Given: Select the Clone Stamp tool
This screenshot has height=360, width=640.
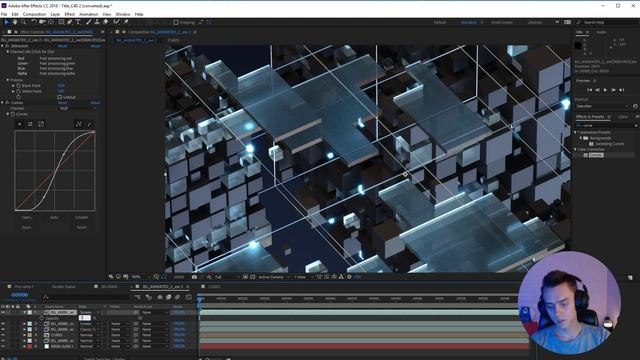Looking at the screenshot, I should pyautogui.click(x=97, y=22).
